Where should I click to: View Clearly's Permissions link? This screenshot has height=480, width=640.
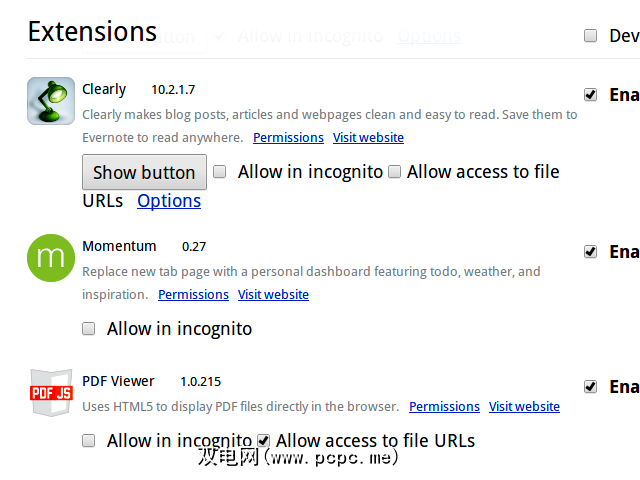click(288, 138)
